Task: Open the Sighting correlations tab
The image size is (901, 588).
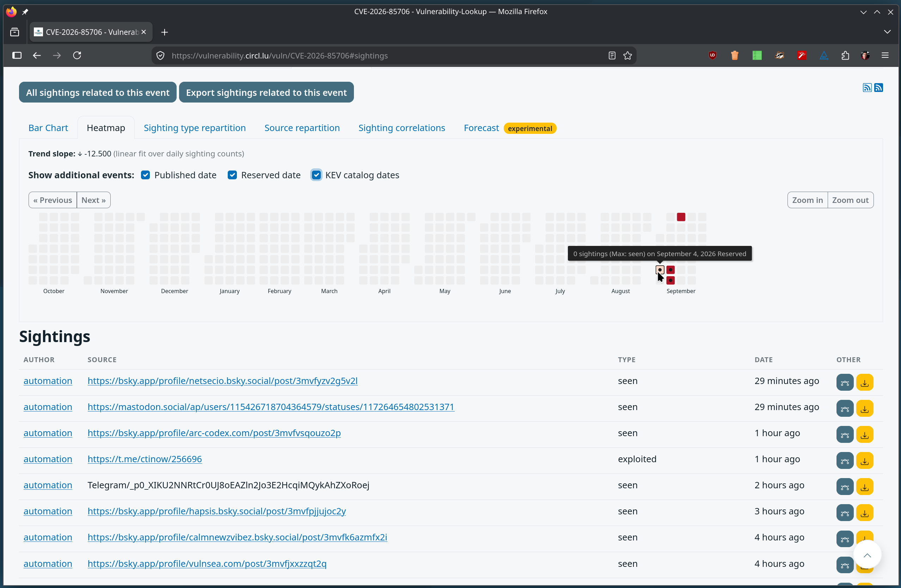Action: pyautogui.click(x=402, y=128)
